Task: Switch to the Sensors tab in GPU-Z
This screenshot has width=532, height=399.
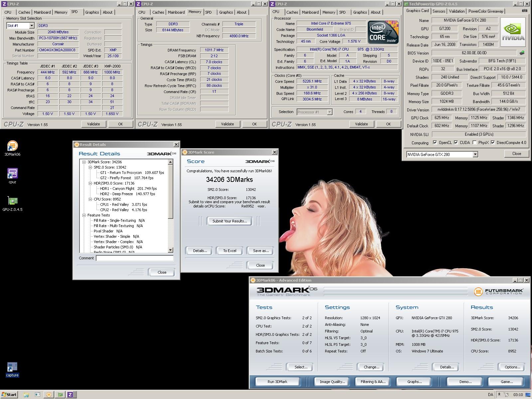Action: click(x=439, y=11)
